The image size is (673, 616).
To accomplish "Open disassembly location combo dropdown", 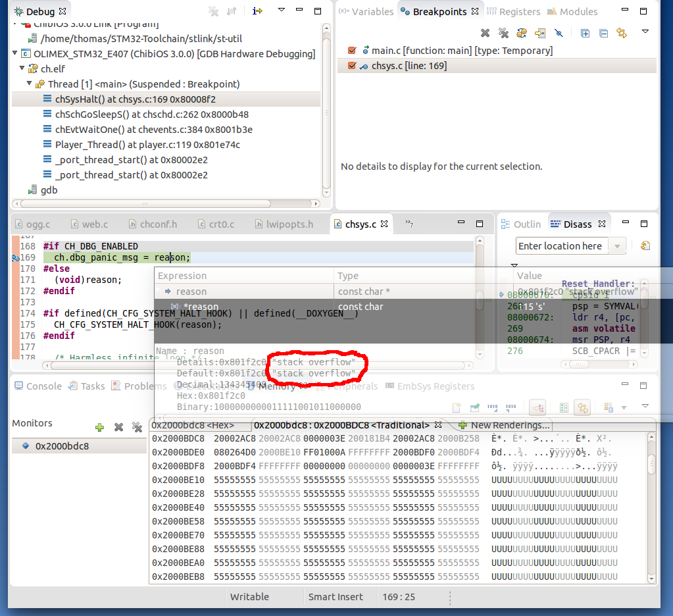I will [617, 246].
